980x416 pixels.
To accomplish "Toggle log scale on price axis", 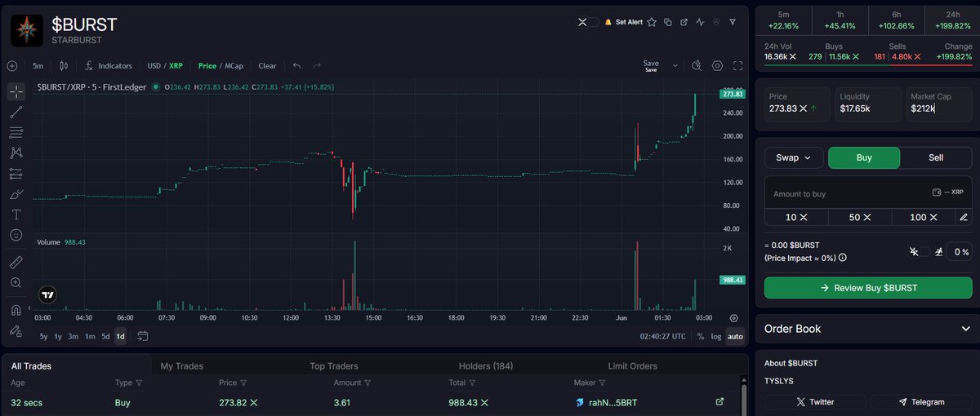I will (716, 336).
